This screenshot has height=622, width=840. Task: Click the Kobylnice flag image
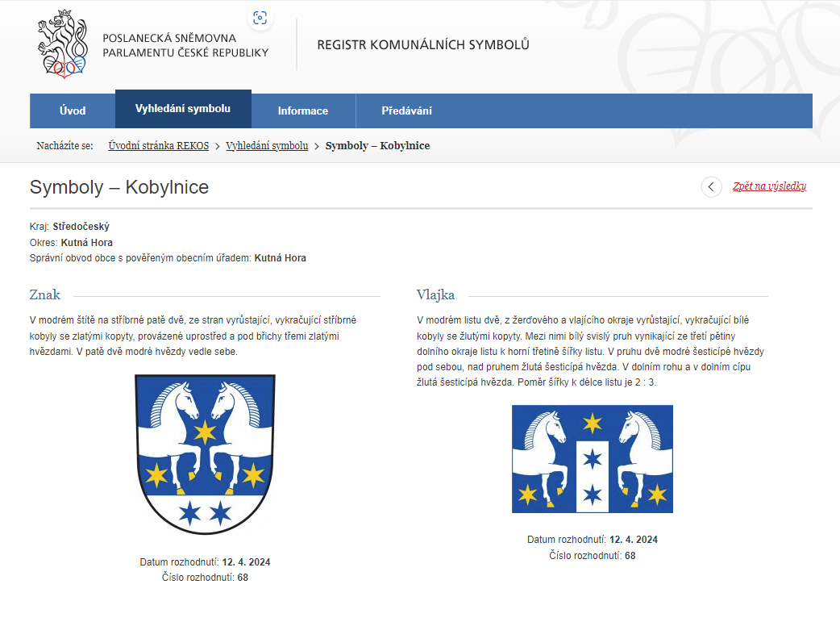[593, 459]
